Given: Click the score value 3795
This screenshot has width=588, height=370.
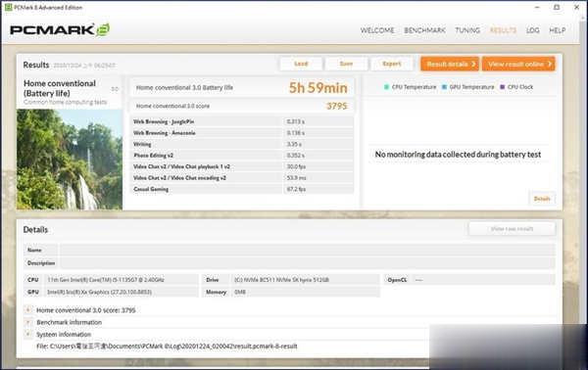Looking at the screenshot, I should click(x=337, y=106).
